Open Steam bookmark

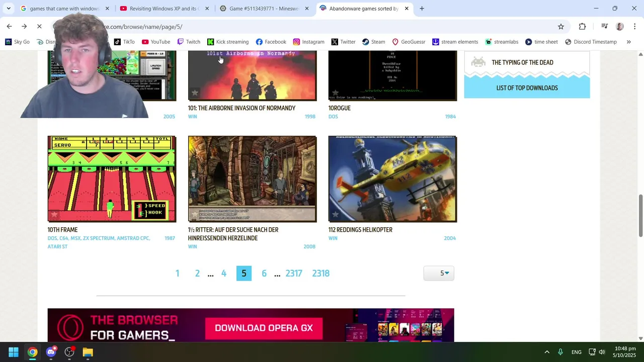(x=374, y=42)
